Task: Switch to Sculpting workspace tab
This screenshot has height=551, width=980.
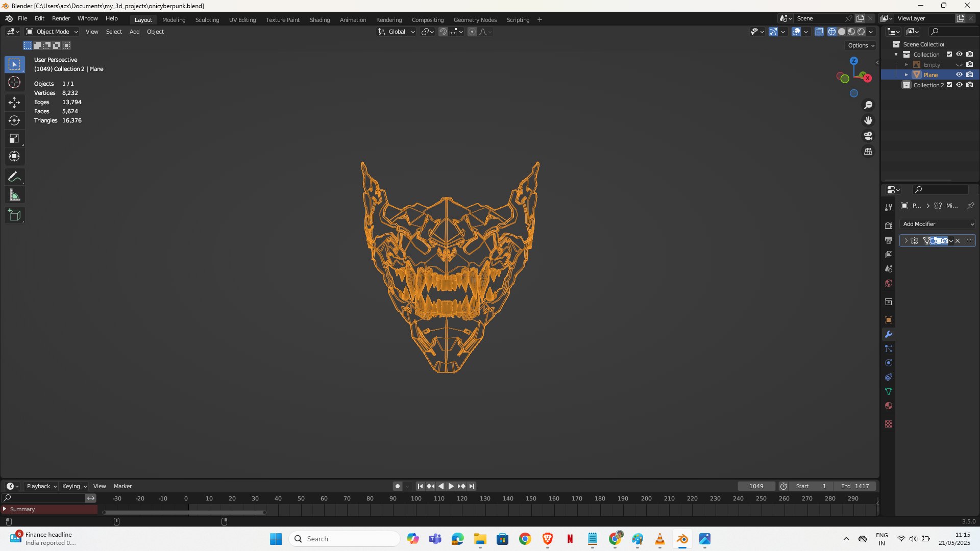Action: [x=207, y=20]
